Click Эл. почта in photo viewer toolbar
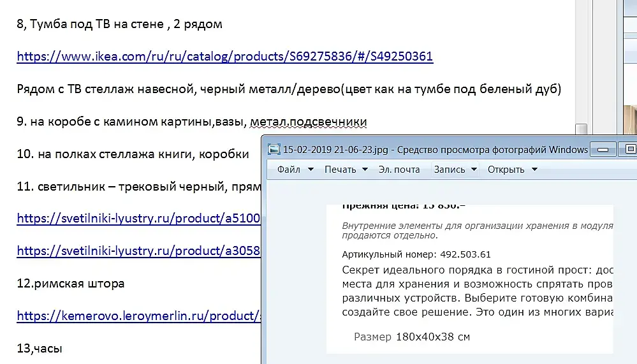Viewport: 637px width, 364px height. [399, 170]
